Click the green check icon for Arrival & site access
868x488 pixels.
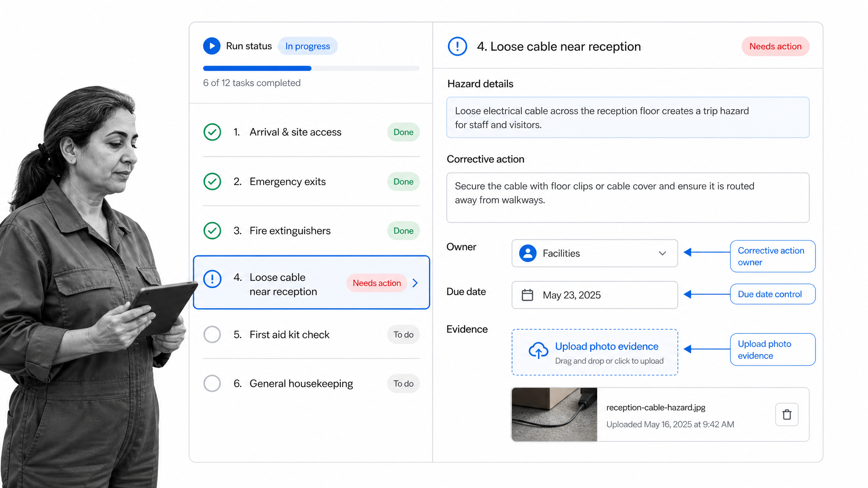[x=212, y=132]
